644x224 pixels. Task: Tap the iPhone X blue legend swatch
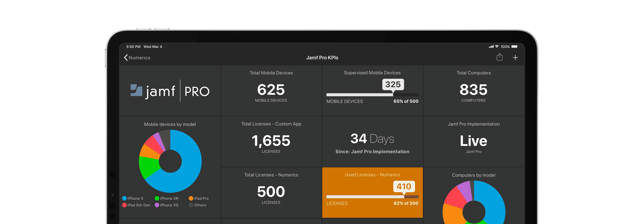pos(124,198)
